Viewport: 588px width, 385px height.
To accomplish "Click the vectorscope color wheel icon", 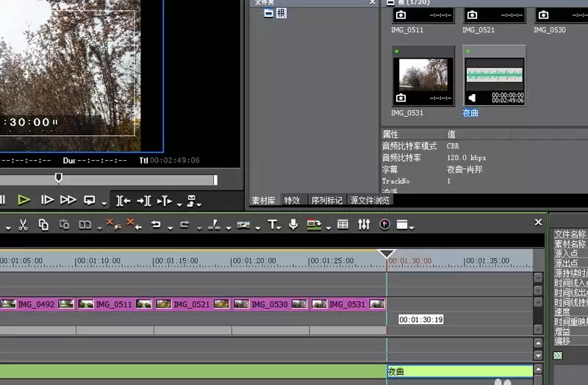I will coord(384,225).
